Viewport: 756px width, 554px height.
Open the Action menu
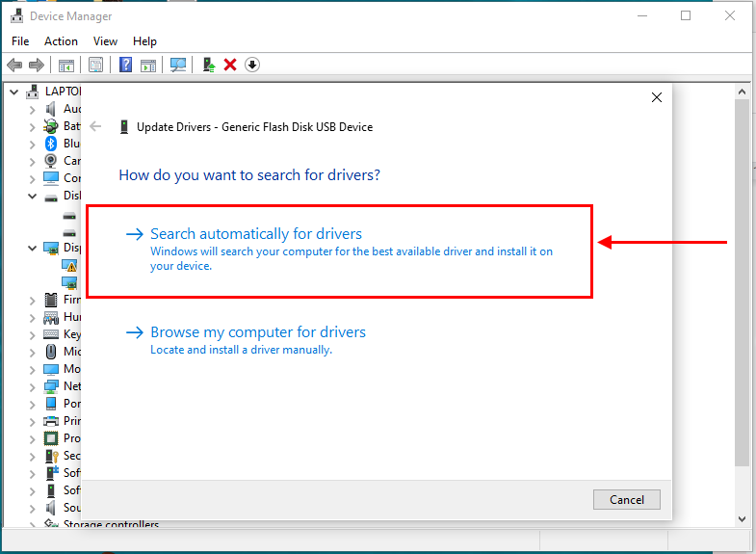pyautogui.click(x=62, y=41)
